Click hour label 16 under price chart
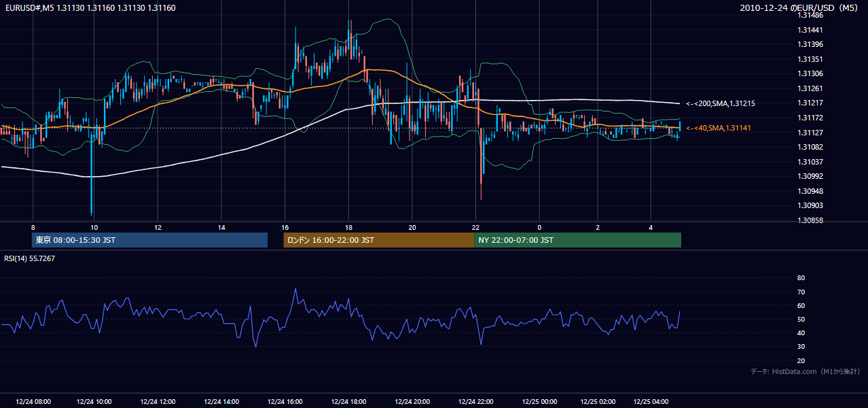This screenshot has width=868, height=408. coord(285,227)
